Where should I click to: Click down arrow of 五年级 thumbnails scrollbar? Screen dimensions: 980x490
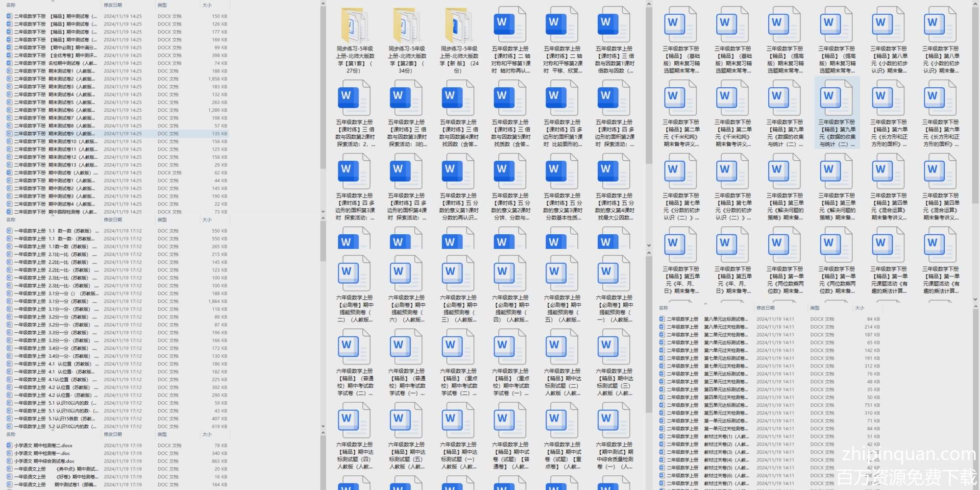(649, 245)
